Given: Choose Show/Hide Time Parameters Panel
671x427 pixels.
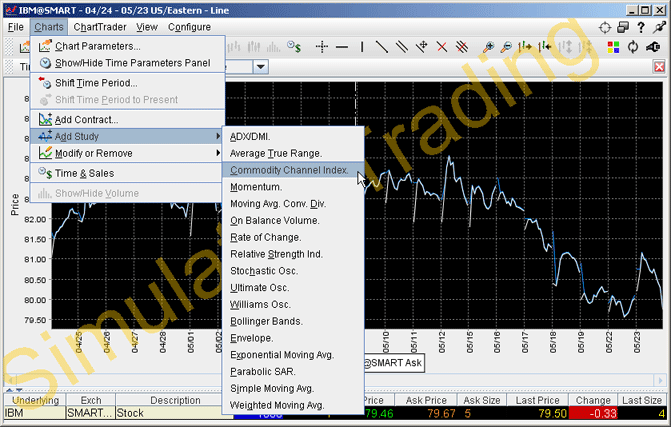Looking at the screenshot, I should click(128, 63).
